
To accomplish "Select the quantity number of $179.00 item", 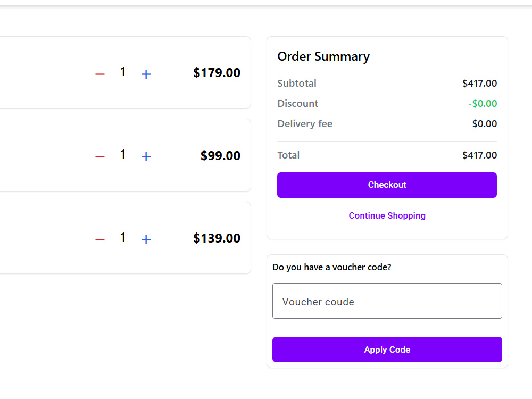I will [x=123, y=72].
